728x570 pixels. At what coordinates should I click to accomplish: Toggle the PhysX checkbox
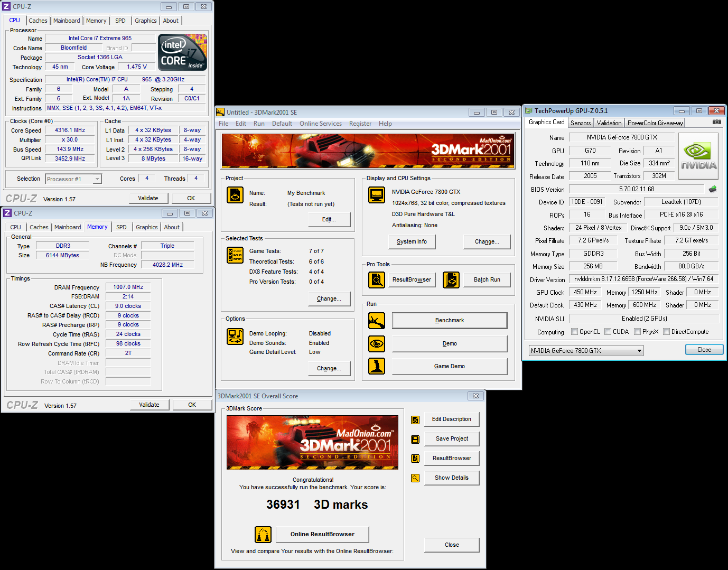(x=638, y=332)
